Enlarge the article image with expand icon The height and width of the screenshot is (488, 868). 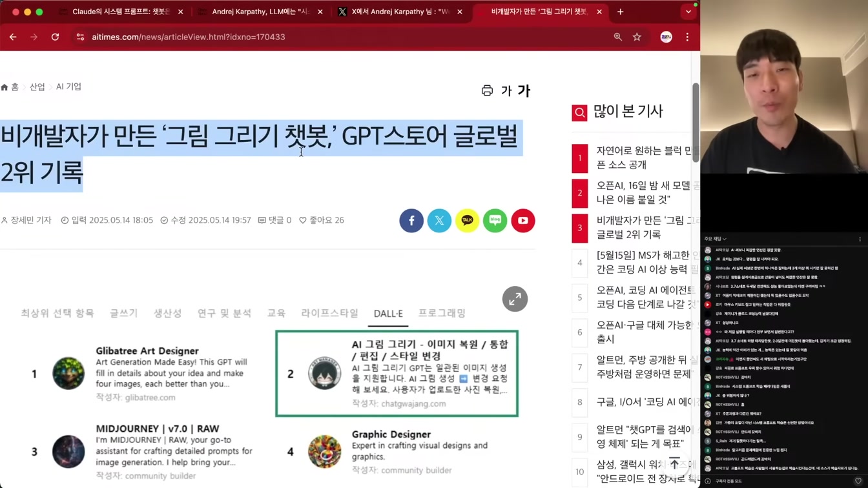515,299
